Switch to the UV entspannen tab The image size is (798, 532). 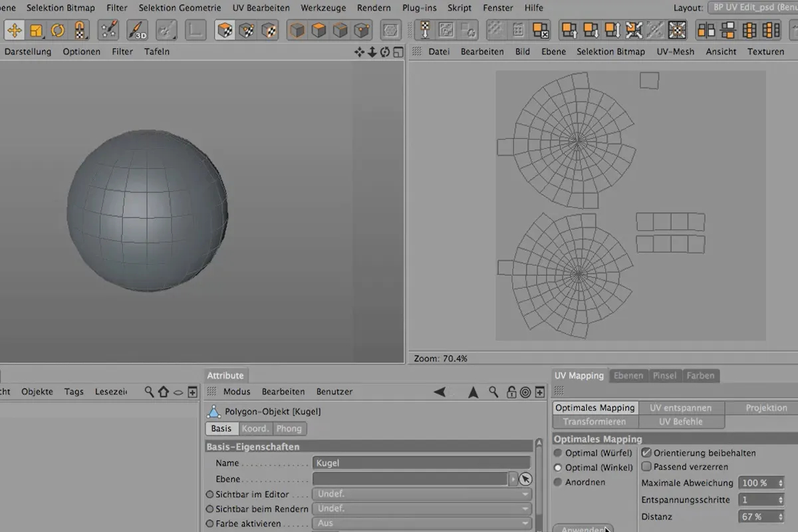point(681,408)
